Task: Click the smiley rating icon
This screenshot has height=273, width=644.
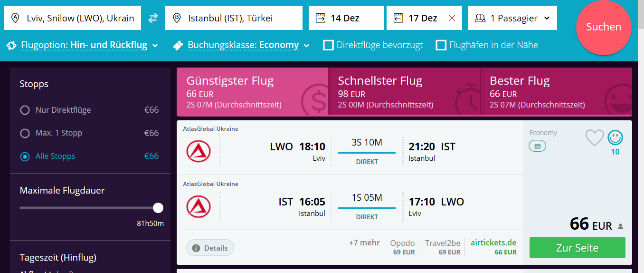Action: pos(616,138)
